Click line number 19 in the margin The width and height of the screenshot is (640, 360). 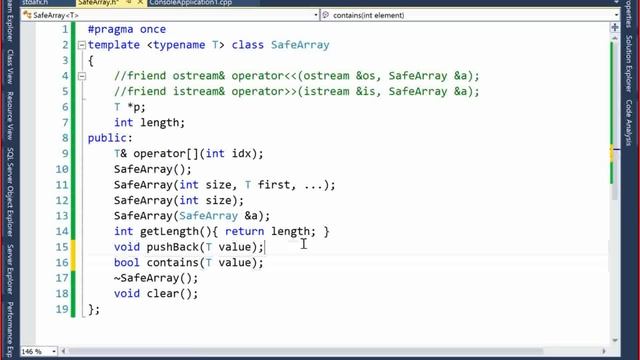pos(62,309)
